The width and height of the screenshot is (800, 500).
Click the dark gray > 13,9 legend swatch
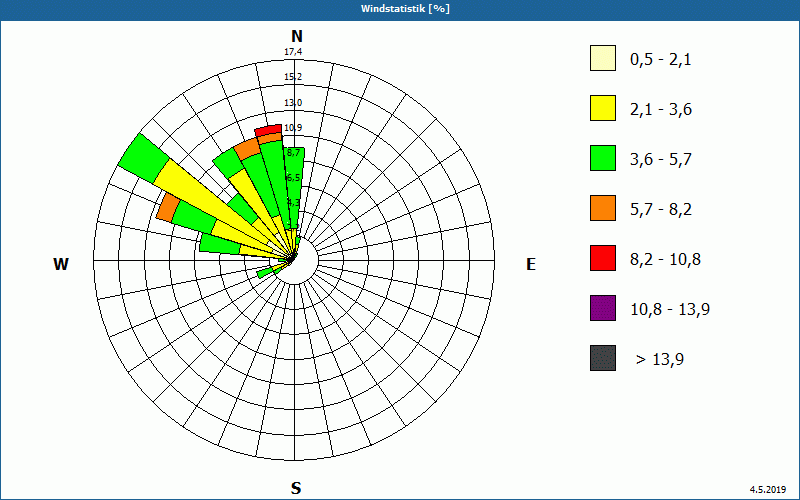pyautogui.click(x=603, y=358)
